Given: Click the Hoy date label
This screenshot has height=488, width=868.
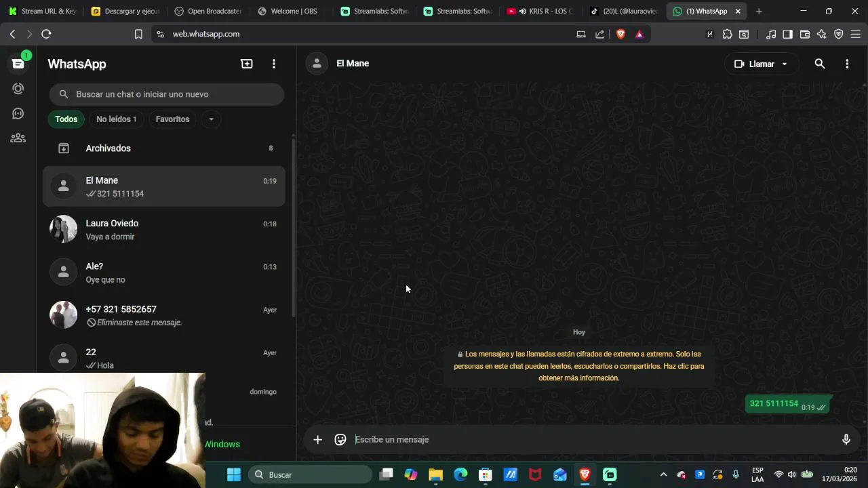Looking at the screenshot, I should [579, 332].
